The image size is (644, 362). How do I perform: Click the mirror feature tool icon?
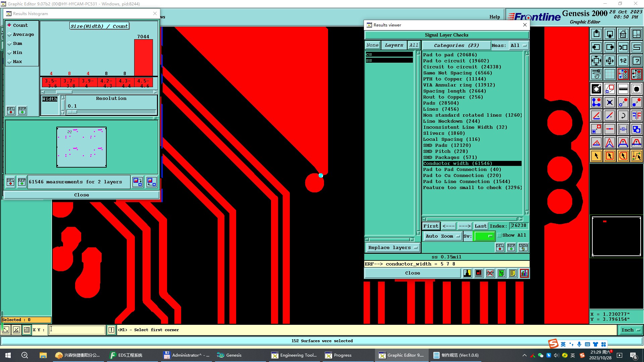coord(636,116)
